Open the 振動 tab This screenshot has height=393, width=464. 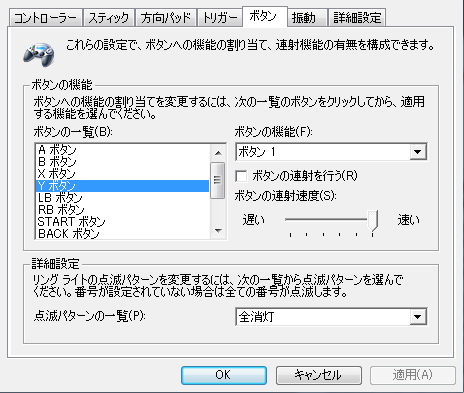coord(307,18)
